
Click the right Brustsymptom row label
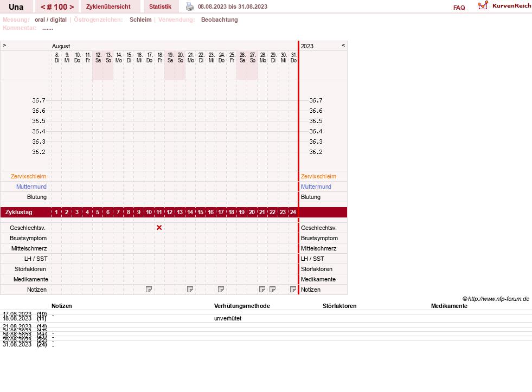click(x=319, y=238)
